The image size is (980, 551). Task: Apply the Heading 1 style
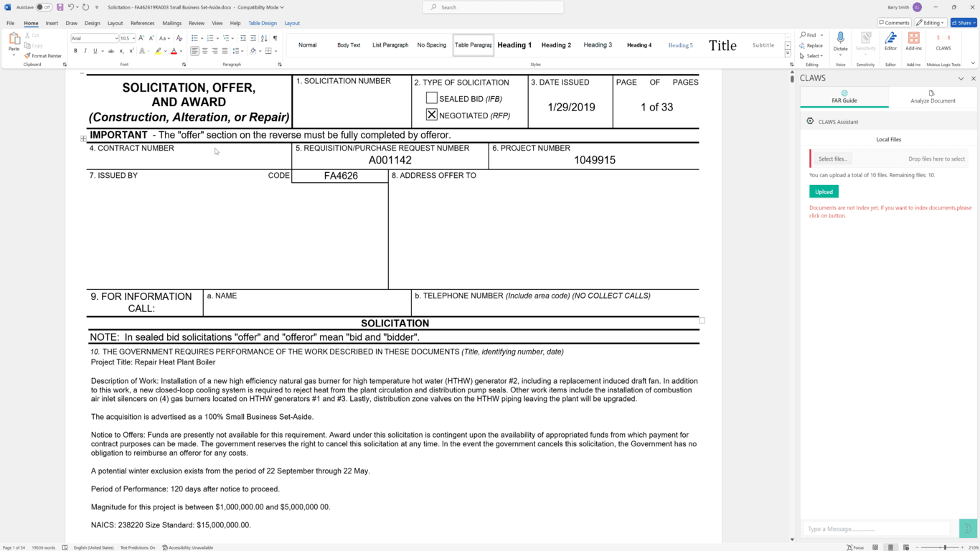click(x=514, y=45)
